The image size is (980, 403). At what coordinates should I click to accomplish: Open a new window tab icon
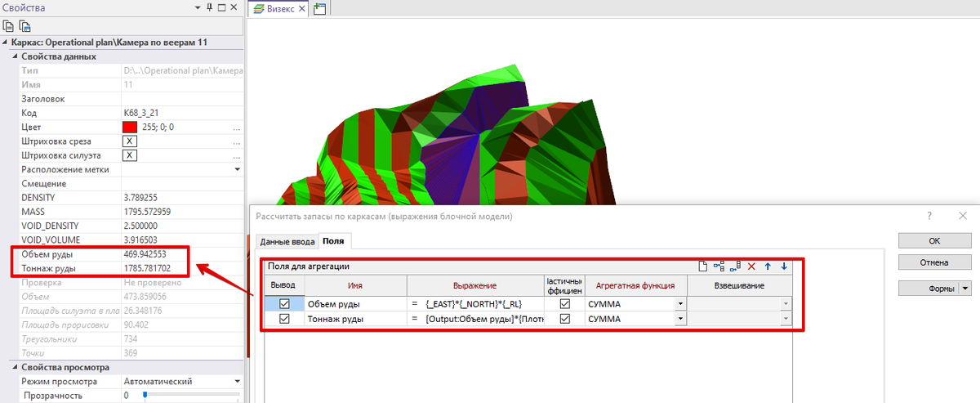(319, 8)
